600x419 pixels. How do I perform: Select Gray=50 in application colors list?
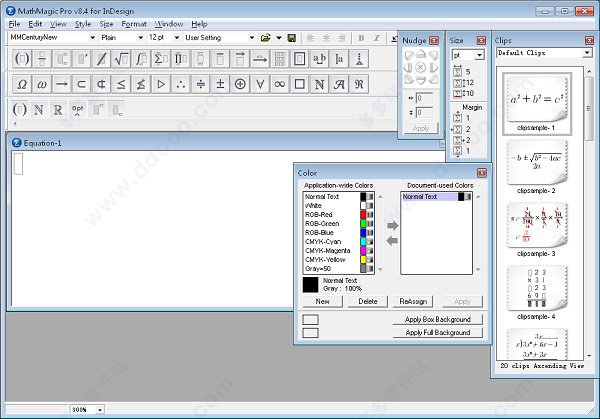pos(339,269)
